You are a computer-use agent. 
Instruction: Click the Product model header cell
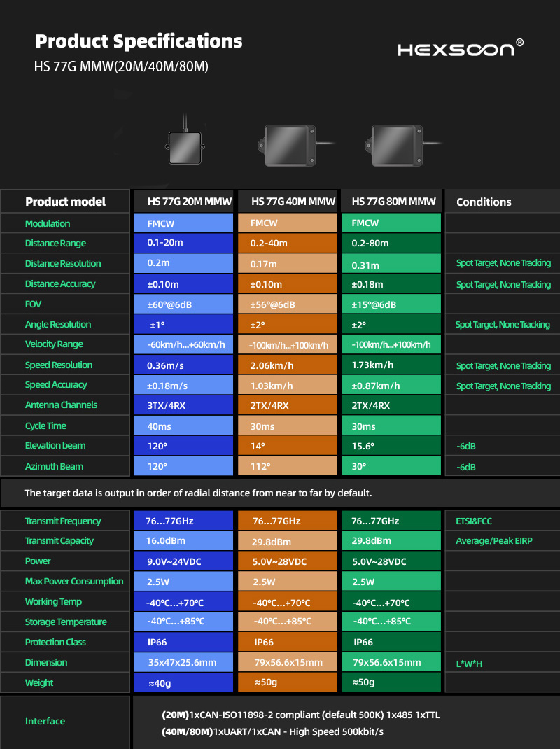(66, 202)
